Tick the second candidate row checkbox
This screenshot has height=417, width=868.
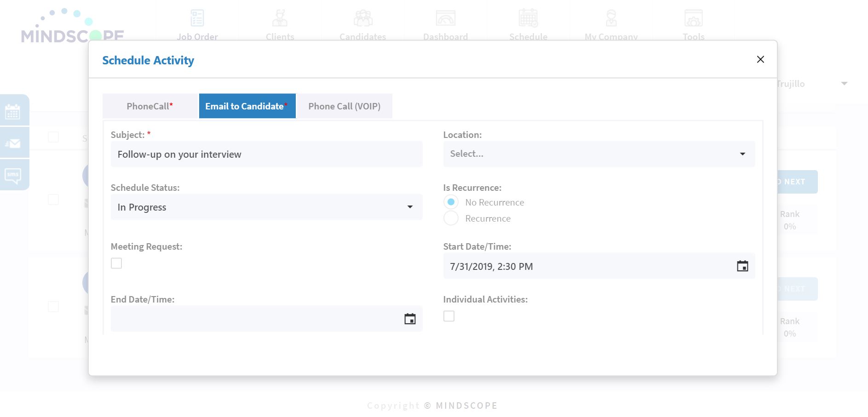click(x=53, y=307)
